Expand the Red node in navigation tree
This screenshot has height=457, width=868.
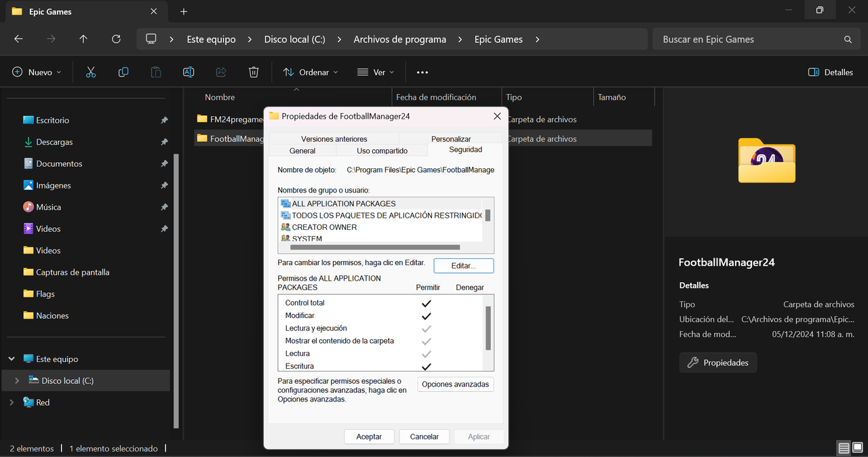click(12, 402)
